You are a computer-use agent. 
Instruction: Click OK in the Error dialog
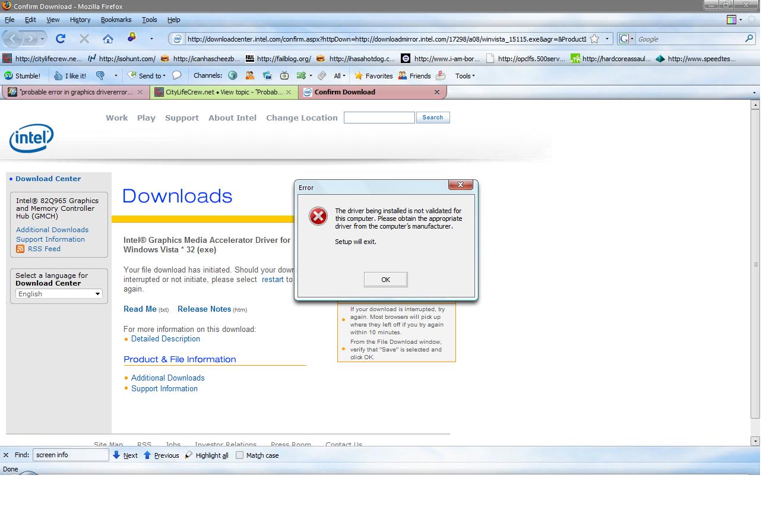(x=385, y=280)
